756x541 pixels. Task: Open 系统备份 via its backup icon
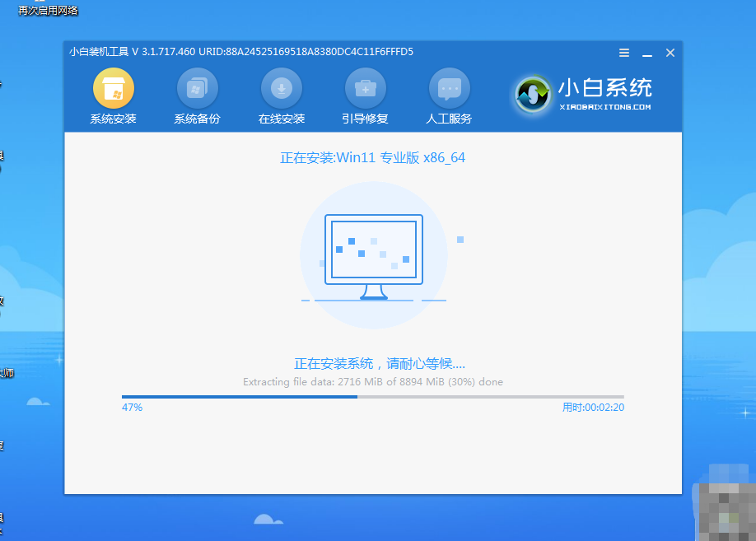tap(197, 88)
